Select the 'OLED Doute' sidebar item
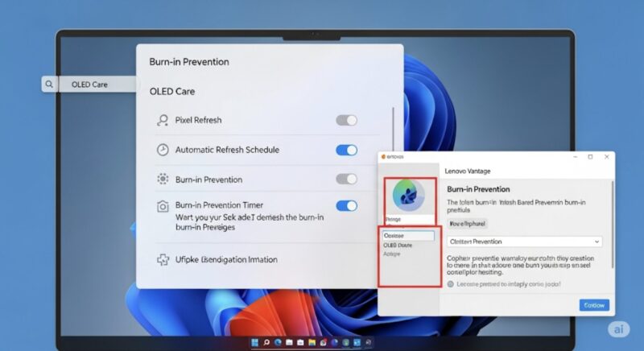Screen dimensions: 644x351 (x=398, y=245)
